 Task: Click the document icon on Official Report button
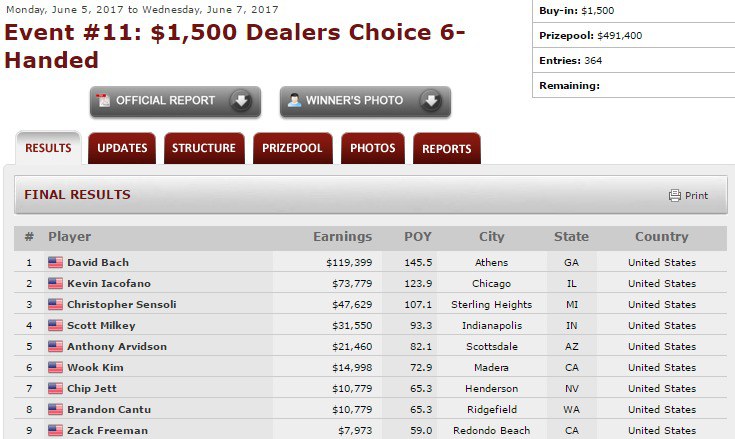coord(103,101)
